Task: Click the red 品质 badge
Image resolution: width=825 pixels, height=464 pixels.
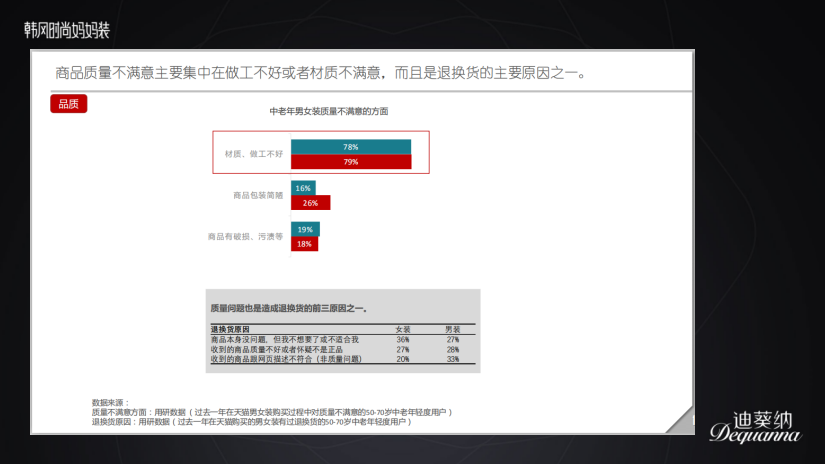Action: 68,104
